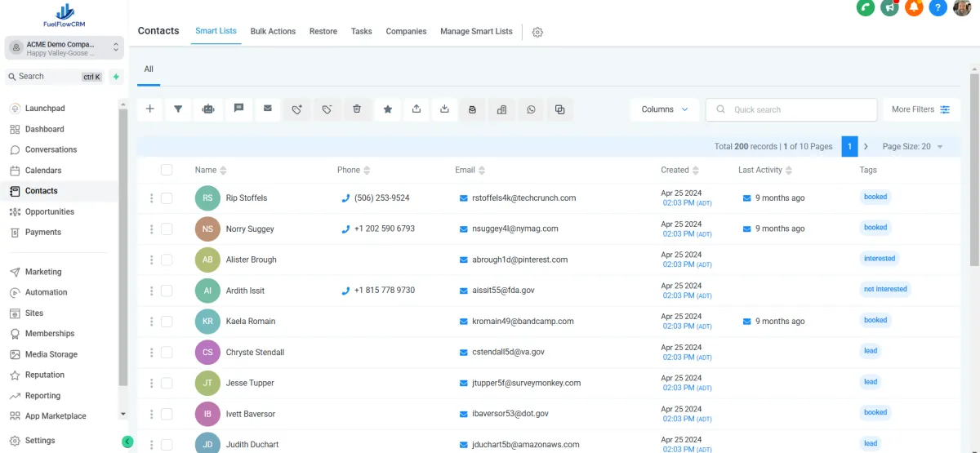The width and height of the screenshot is (980, 453).
Task: Tick the checkbox for Rip Stoffels
Action: [167, 198]
